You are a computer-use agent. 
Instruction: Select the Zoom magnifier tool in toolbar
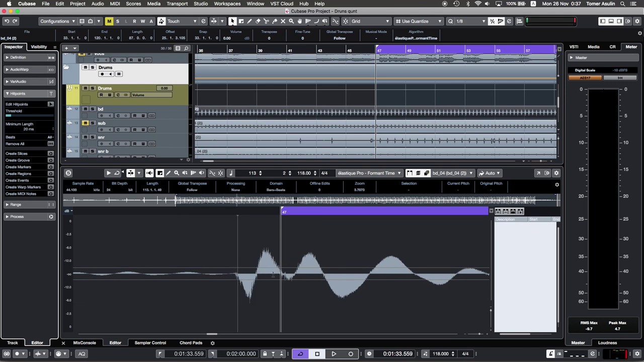coord(291,21)
